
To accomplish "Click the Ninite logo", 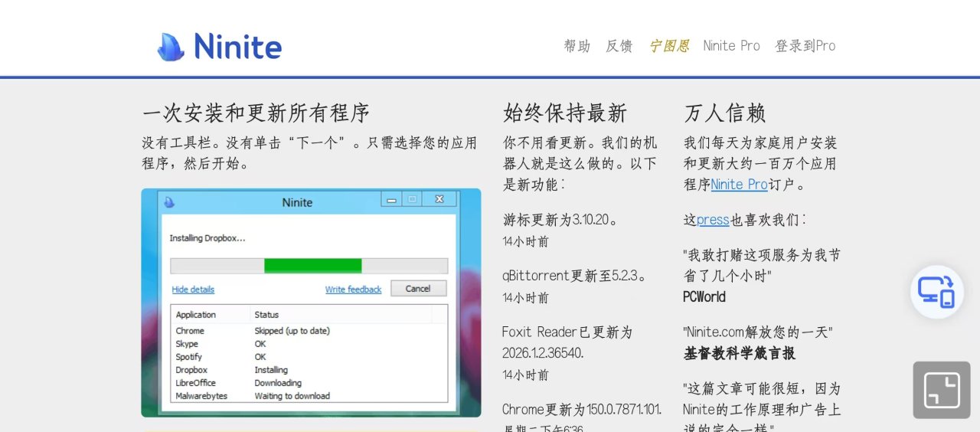I will (219, 47).
